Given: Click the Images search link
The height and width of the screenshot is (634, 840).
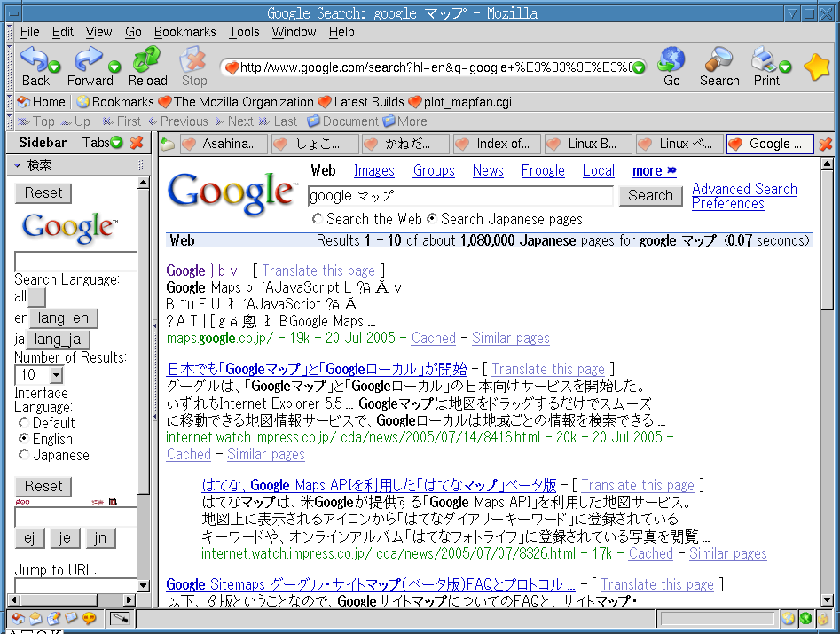Looking at the screenshot, I should point(374,171).
